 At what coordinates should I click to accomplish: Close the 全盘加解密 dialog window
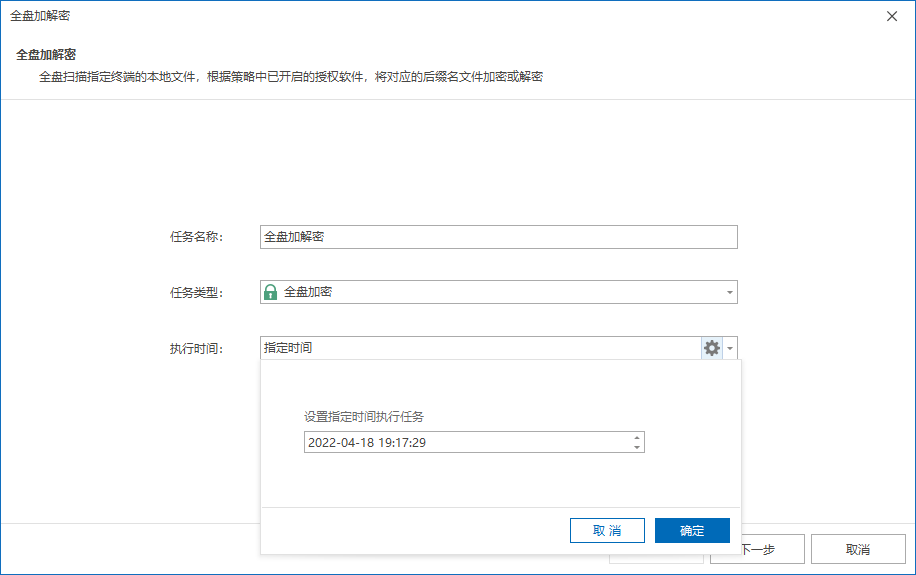(x=891, y=16)
